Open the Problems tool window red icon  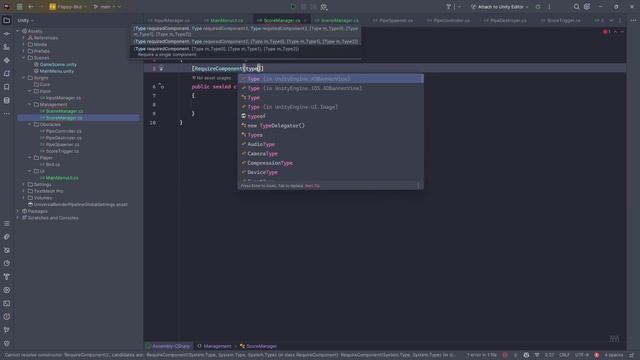pos(7,317)
